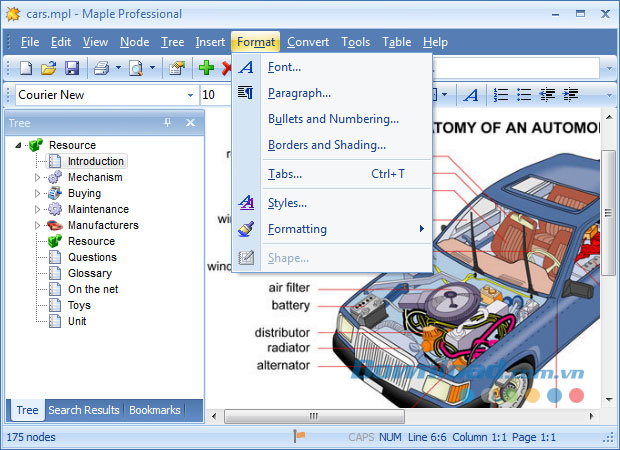Choose Font... from Format menu
This screenshot has height=450, width=620.
point(332,67)
